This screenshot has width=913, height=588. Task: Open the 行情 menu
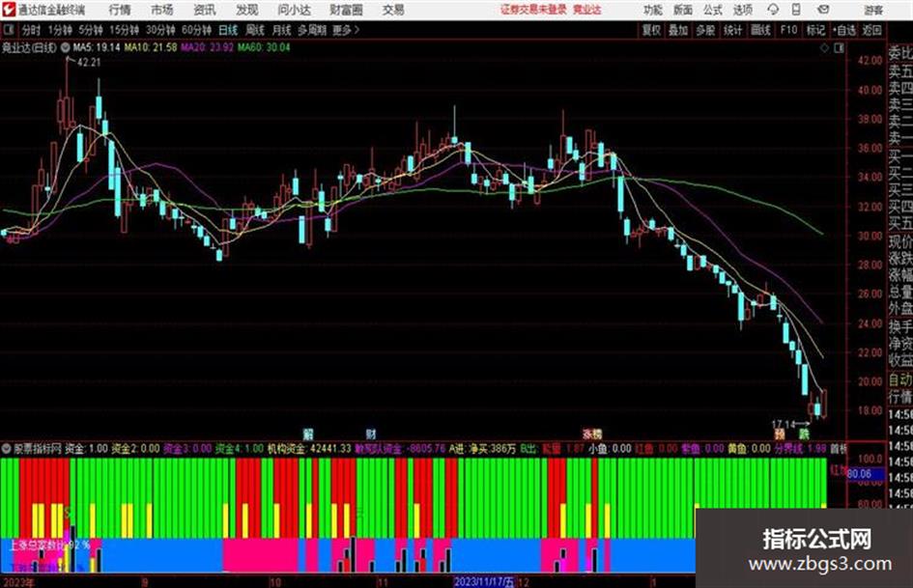click(120, 10)
